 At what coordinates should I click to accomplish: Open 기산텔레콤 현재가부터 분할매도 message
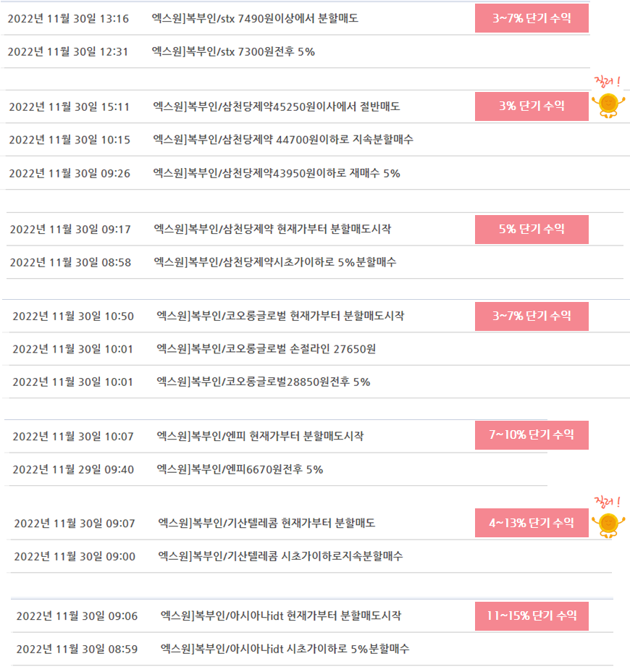click(x=266, y=523)
